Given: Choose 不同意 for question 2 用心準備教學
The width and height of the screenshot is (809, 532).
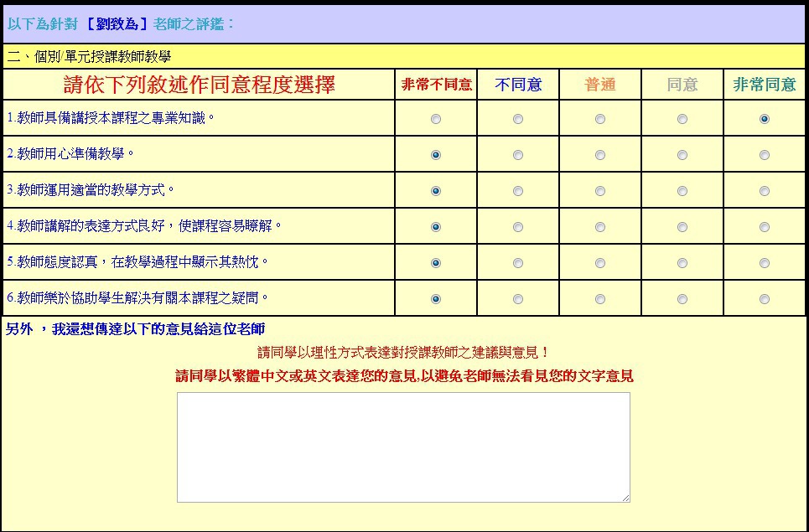Looking at the screenshot, I should click(518, 155).
